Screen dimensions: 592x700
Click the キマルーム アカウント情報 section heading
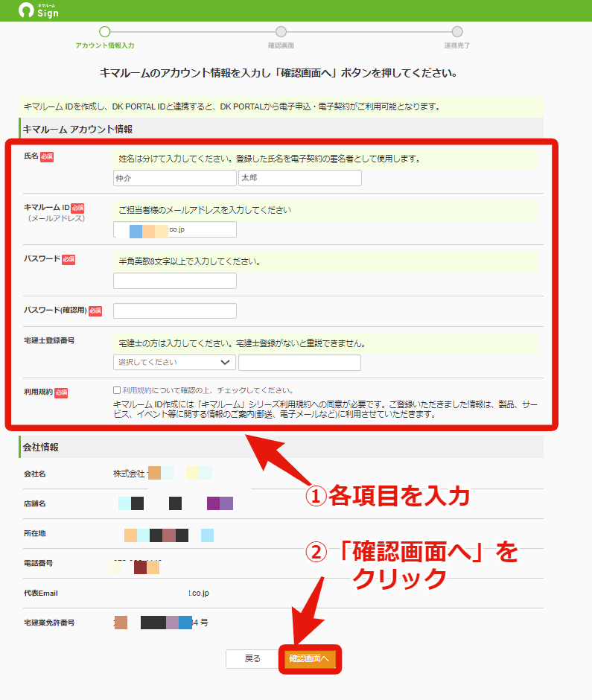tap(77, 129)
